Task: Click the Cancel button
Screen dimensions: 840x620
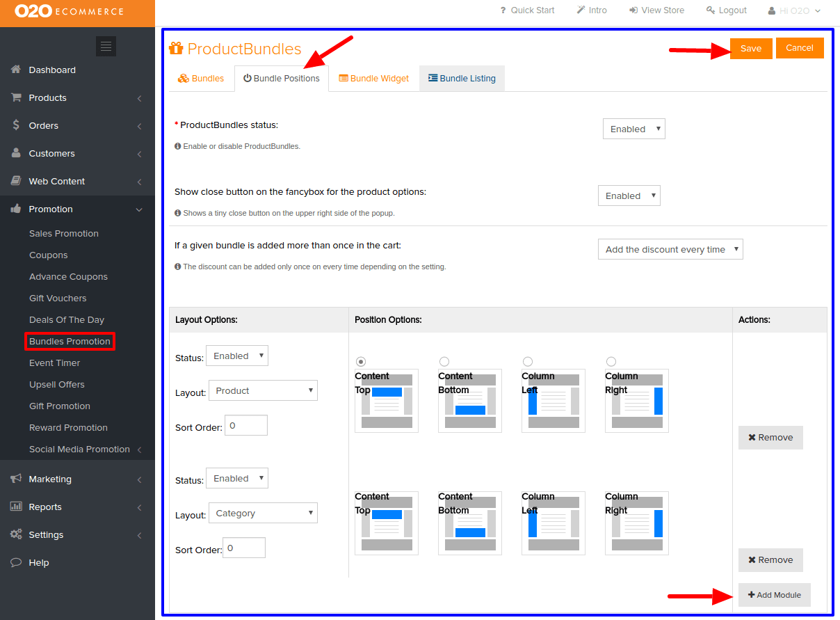Action: (800, 47)
